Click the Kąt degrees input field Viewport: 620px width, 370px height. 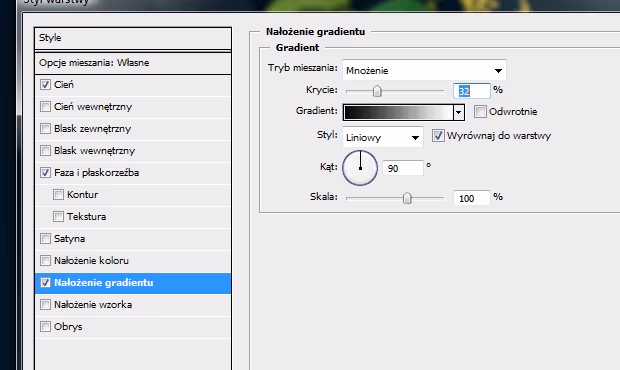(403, 168)
